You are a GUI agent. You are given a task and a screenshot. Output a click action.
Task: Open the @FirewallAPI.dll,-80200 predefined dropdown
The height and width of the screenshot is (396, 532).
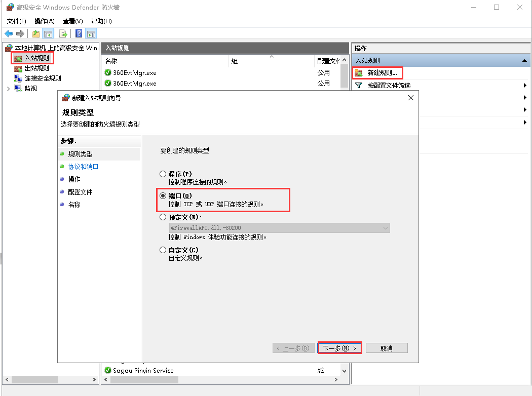click(279, 228)
